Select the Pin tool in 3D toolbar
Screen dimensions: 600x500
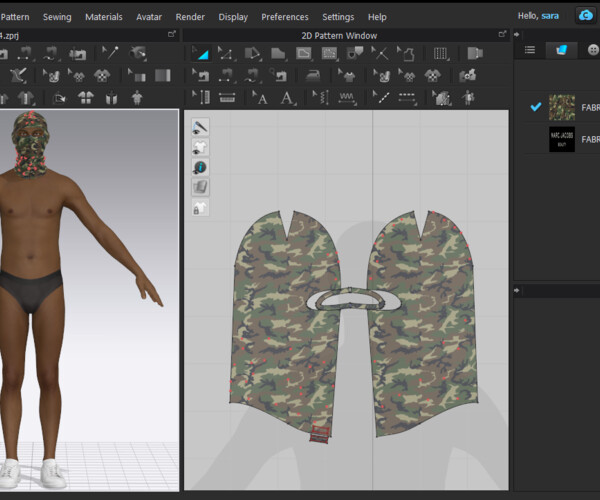(110, 53)
